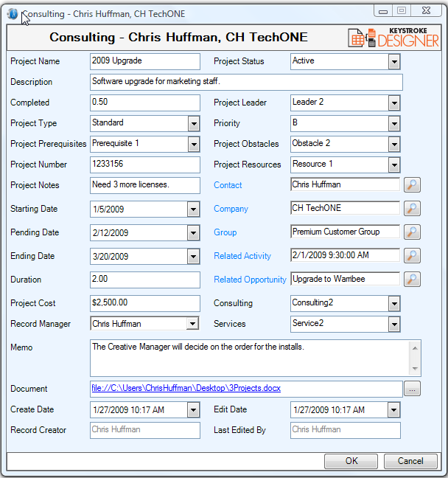Click inside the Memo text area
Viewport: 448px width, 478px height.
point(250,358)
